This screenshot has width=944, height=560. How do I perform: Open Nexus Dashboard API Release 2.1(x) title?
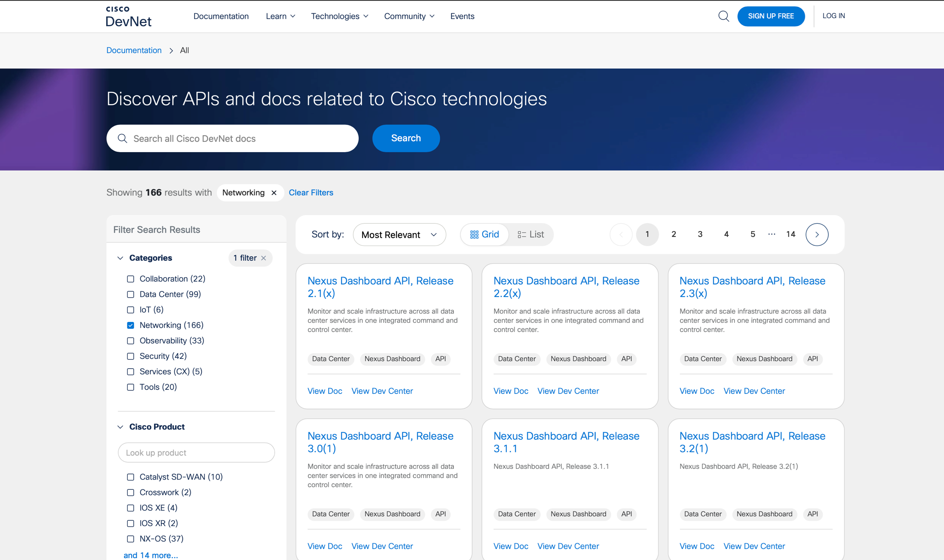click(x=380, y=287)
